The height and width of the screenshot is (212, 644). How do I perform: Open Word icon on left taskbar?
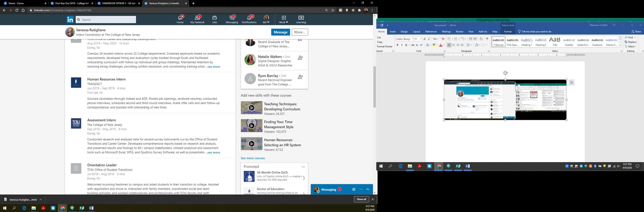[91, 208]
